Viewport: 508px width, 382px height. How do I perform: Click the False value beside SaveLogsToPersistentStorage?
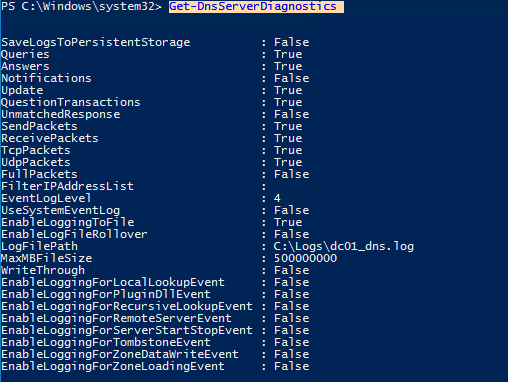(x=292, y=42)
